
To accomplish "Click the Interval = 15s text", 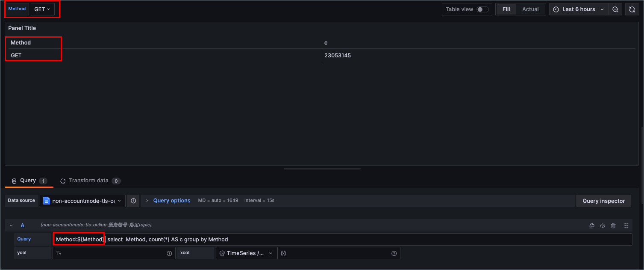I will coord(259,201).
